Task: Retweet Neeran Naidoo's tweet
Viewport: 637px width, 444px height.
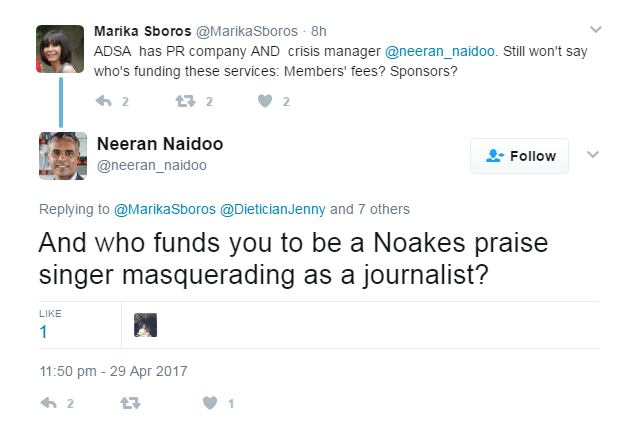Action: (128, 404)
